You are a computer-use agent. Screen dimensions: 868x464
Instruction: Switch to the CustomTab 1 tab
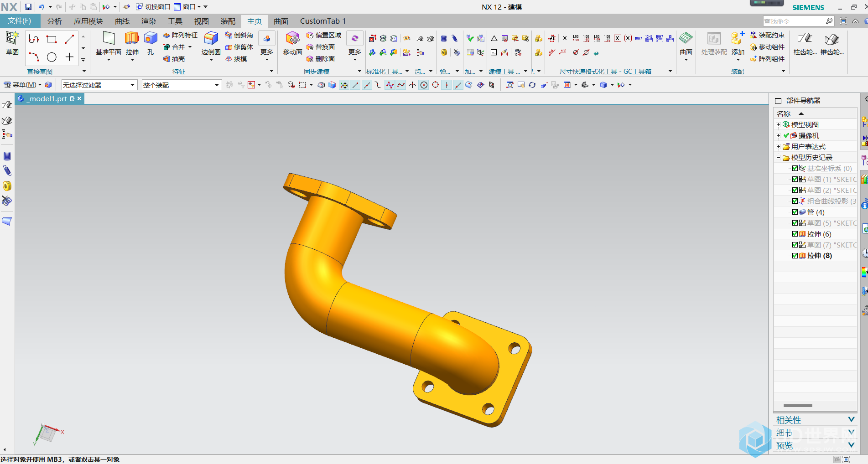point(323,21)
